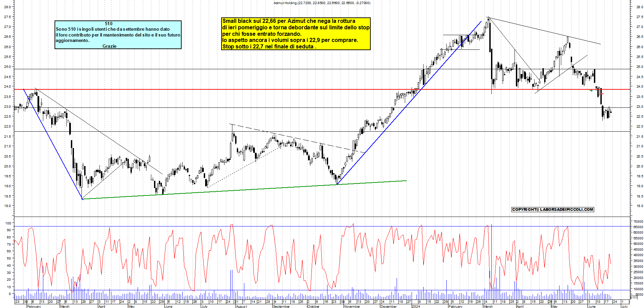644x308 pixels.
Task: Select the line starting "Sono 510 i singoli utenti"
Action: pos(113,29)
